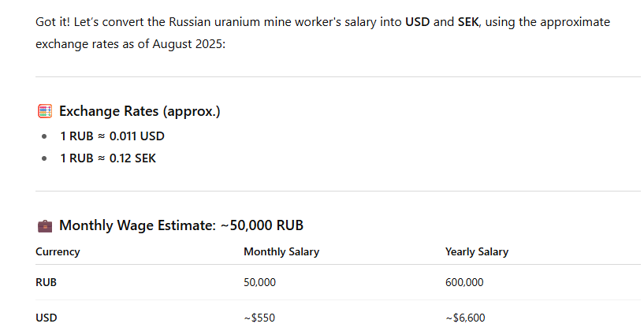Click the bold USD word in intro
Screen dimensions: 644x331
tap(417, 22)
